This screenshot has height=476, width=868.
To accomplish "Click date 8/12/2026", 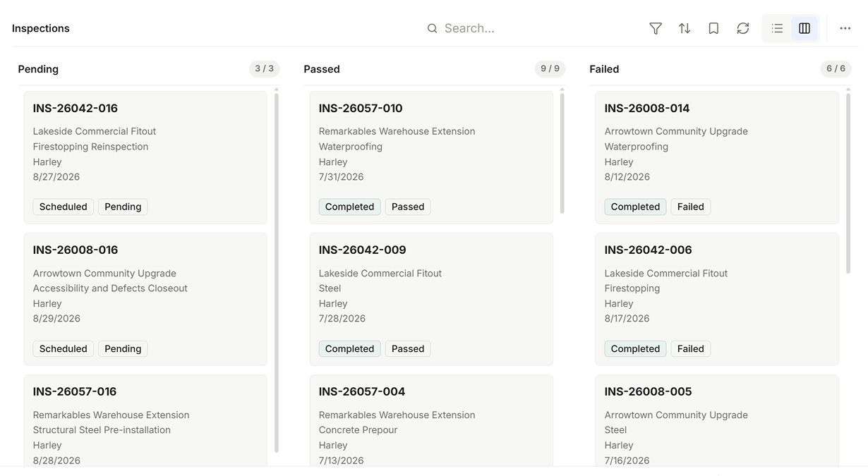I will tap(627, 177).
